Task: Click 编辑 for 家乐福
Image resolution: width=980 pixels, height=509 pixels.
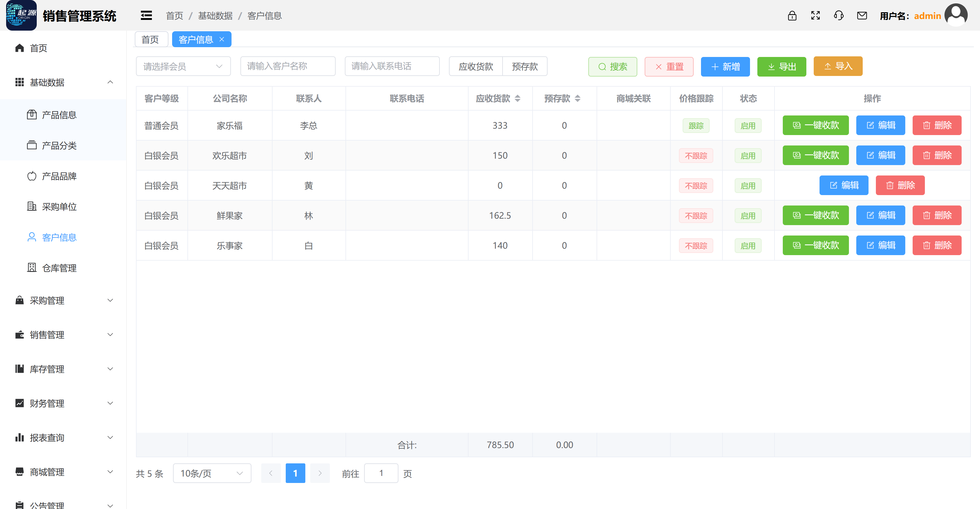Action: [x=881, y=125]
